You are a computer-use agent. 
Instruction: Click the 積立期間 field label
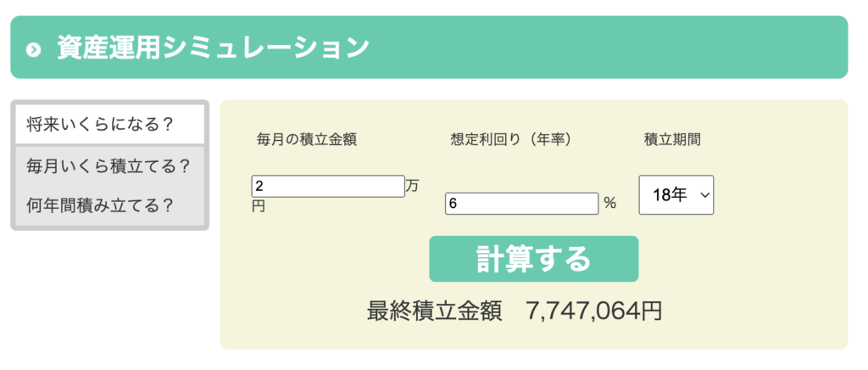[673, 140]
